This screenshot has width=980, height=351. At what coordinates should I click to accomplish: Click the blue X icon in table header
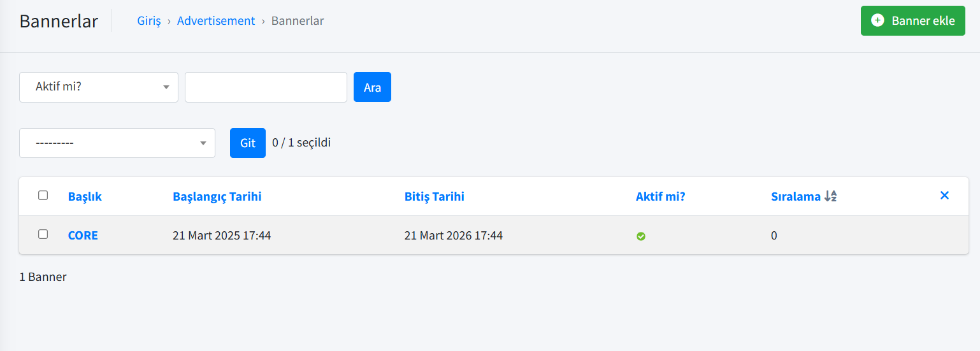click(x=944, y=196)
